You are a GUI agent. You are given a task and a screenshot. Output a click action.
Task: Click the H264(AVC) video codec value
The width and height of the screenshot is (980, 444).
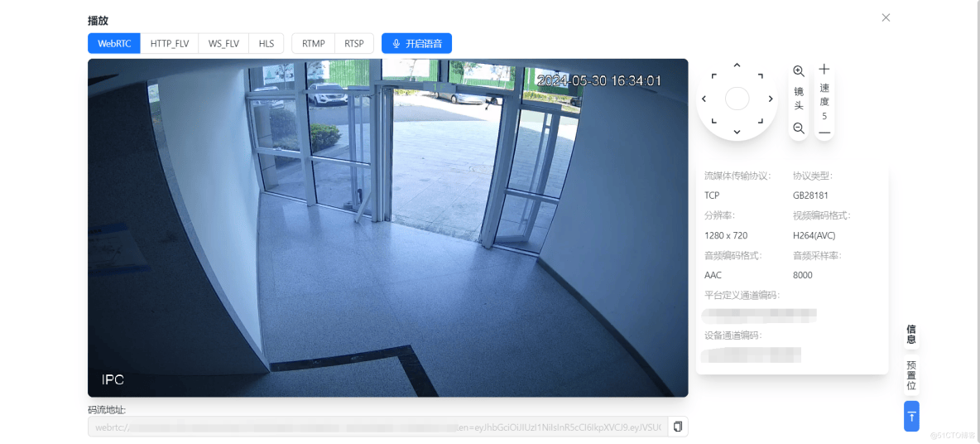[814, 235]
